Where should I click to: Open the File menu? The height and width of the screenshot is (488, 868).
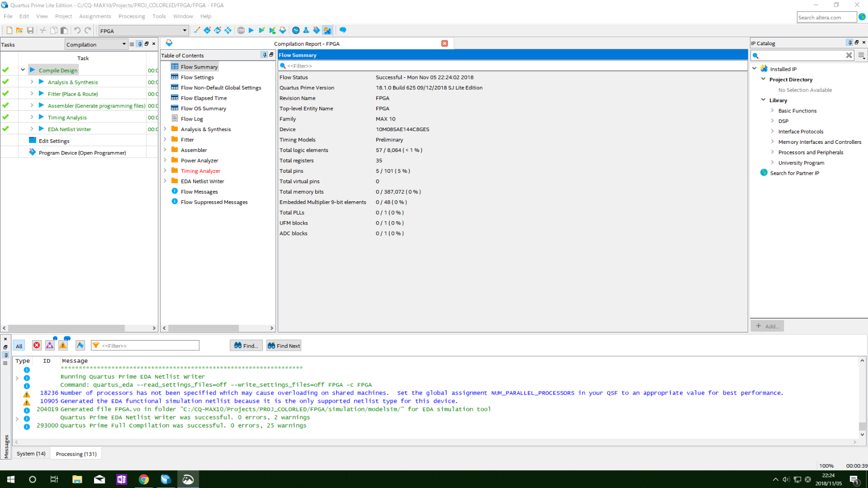tap(8, 16)
